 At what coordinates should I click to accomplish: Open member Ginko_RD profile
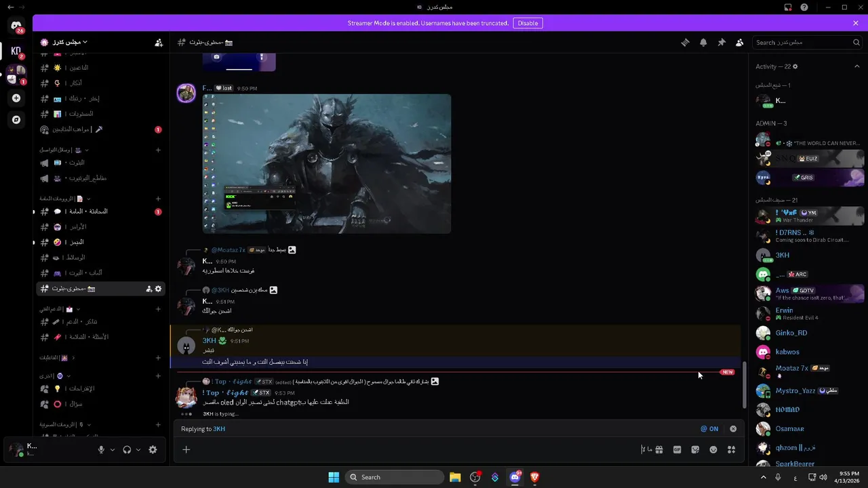pos(809,333)
